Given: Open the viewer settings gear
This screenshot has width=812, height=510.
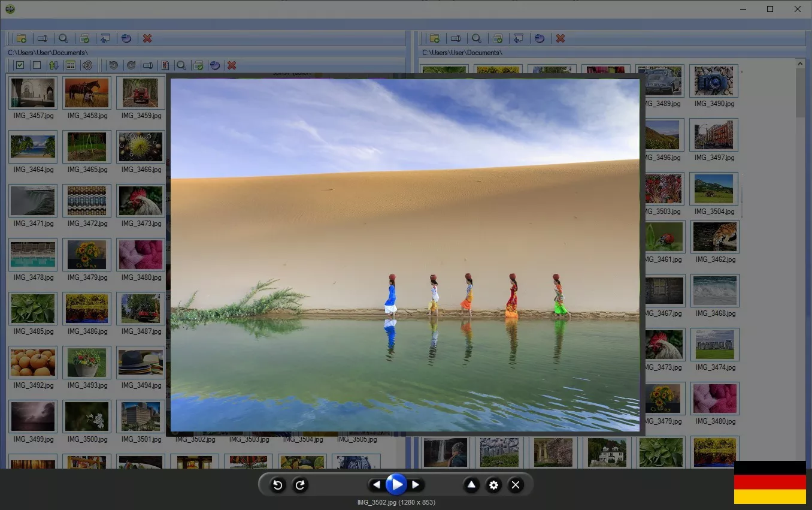Looking at the screenshot, I should tap(493, 485).
